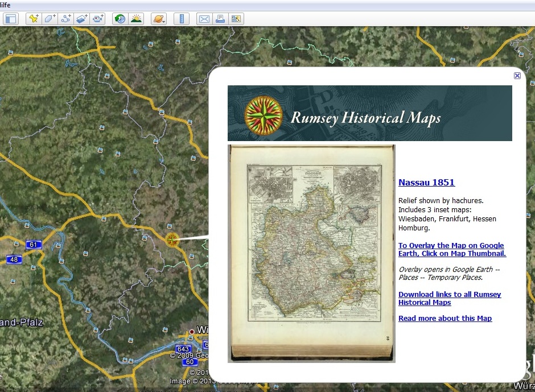The width and height of the screenshot is (535, 392).
Task: Close the Rumsey Historical Maps balloon
Action: [517, 76]
